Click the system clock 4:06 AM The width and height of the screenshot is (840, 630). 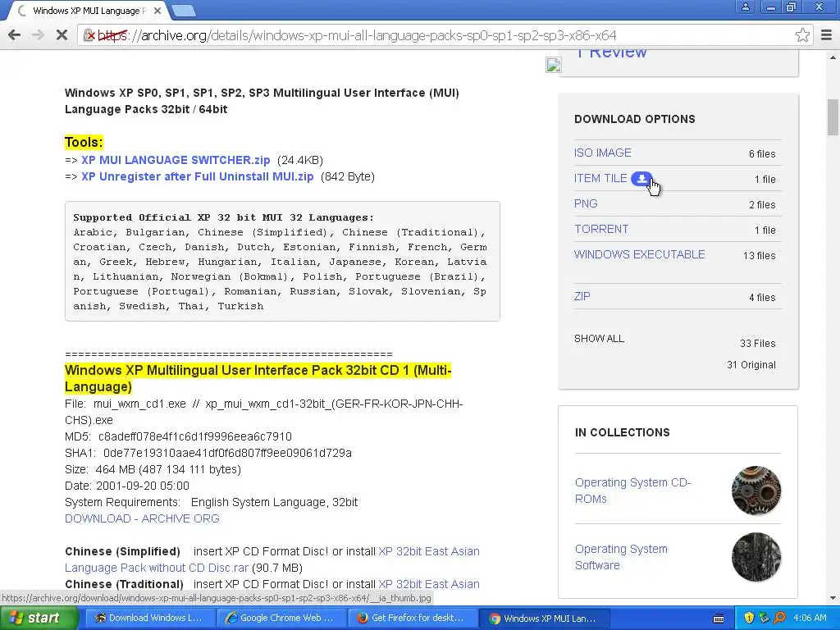[x=810, y=619]
